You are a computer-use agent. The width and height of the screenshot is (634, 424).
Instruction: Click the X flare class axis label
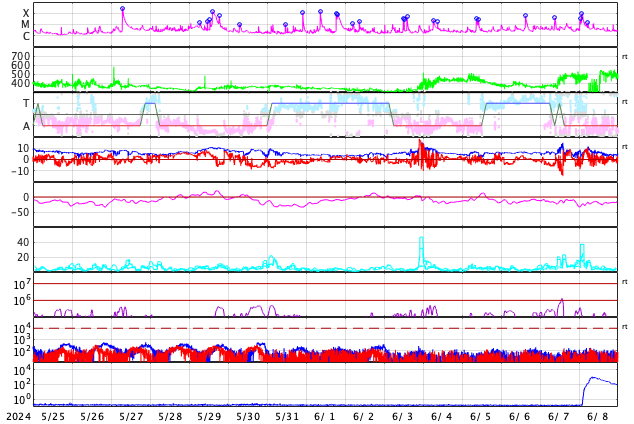(x=26, y=13)
